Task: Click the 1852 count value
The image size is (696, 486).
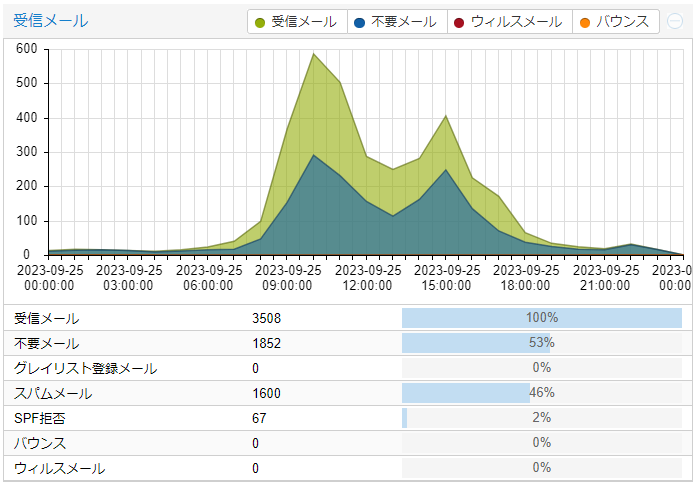Action: pyautogui.click(x=266, y=343)
